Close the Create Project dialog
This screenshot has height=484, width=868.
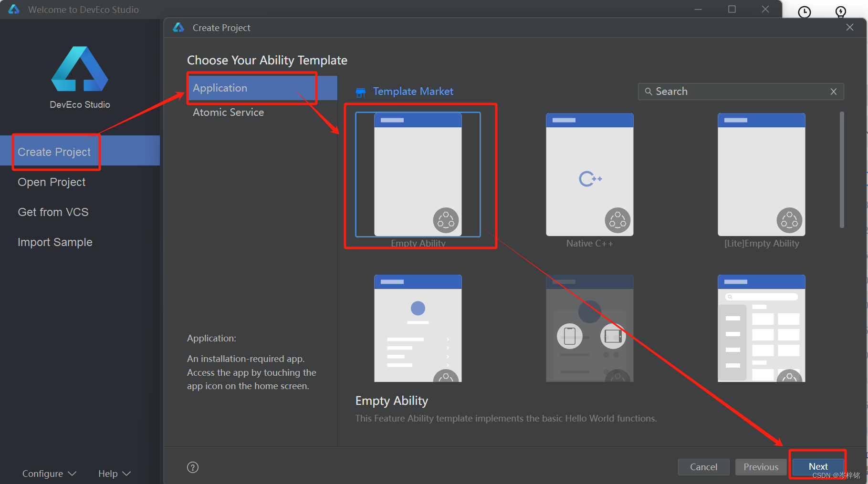point(850,27)
